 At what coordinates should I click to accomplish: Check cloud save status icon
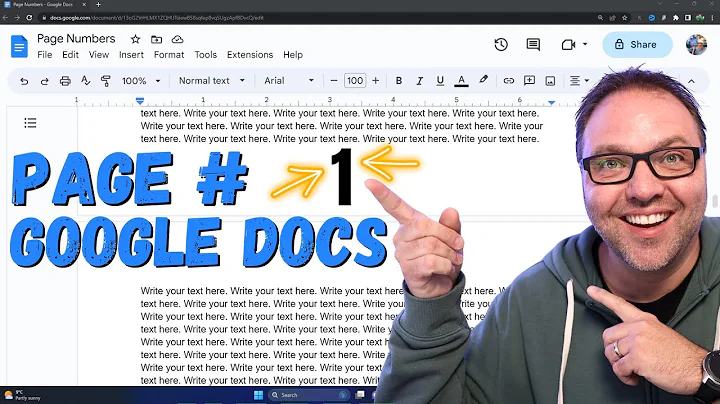point(177,39)
